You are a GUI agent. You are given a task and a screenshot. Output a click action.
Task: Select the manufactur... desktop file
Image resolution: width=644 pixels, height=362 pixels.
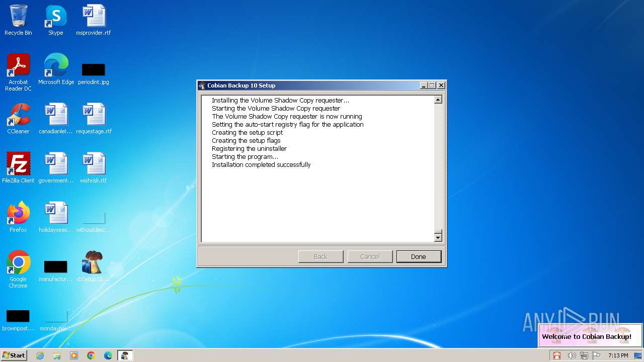[x=56, y=271]
